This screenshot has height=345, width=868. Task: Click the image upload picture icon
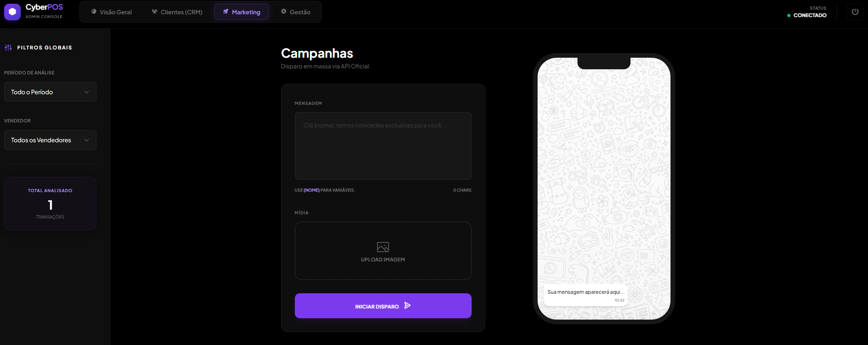click(x=383, y=247)
